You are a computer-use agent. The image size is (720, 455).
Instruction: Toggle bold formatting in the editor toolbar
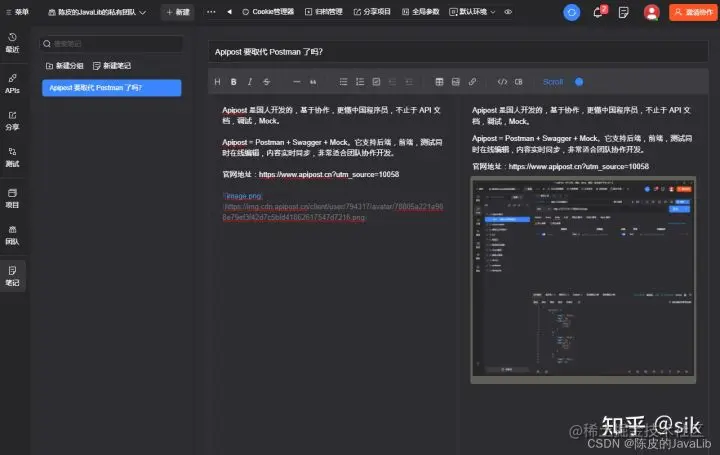point(234,82)
